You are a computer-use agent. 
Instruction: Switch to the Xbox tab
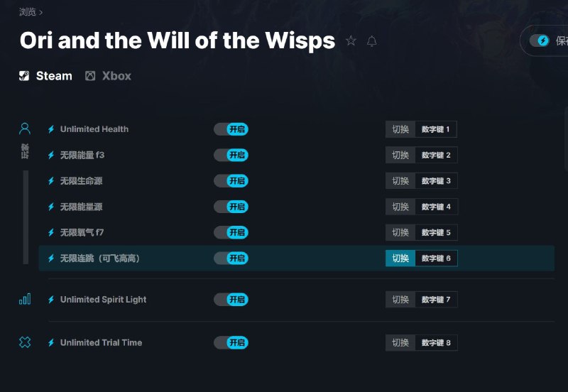pyautogui.click(x=109, y=76)
